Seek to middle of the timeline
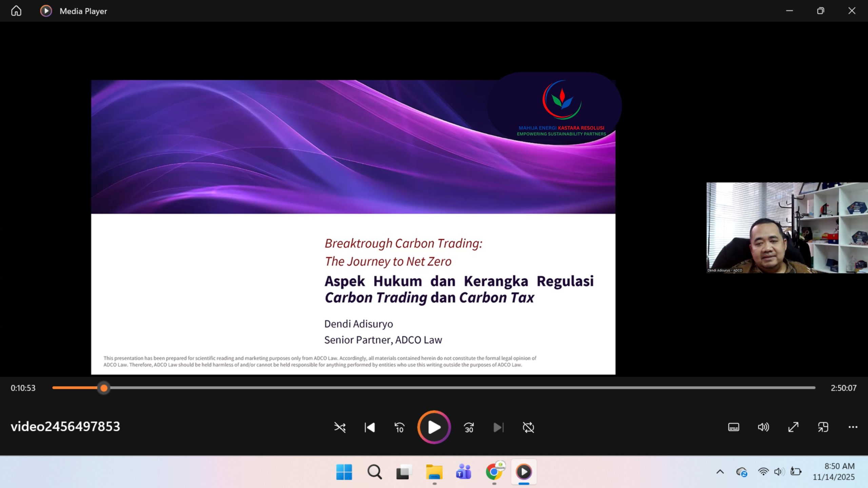Screen dimensions: 868x488 434,388
